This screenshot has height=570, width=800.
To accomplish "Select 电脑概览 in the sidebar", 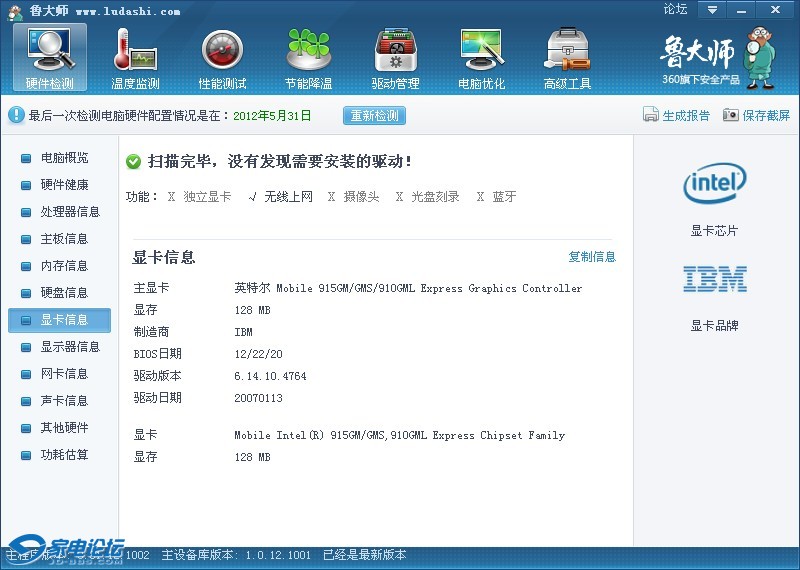I will 64,158.
